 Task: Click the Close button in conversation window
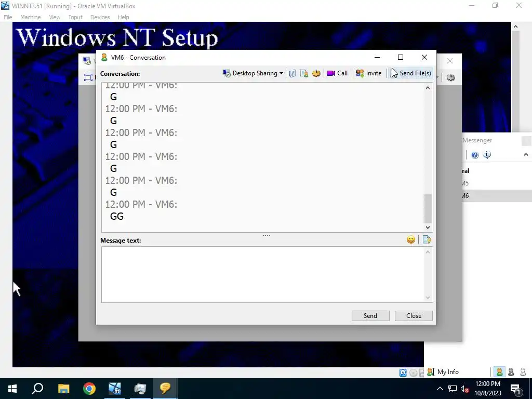(x=414, y=316)
